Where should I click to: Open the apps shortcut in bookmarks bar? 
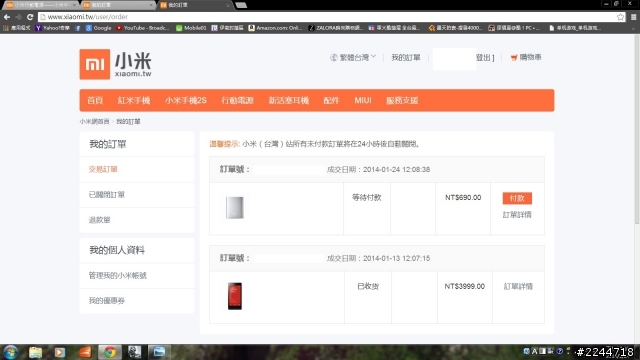[17, 28]
